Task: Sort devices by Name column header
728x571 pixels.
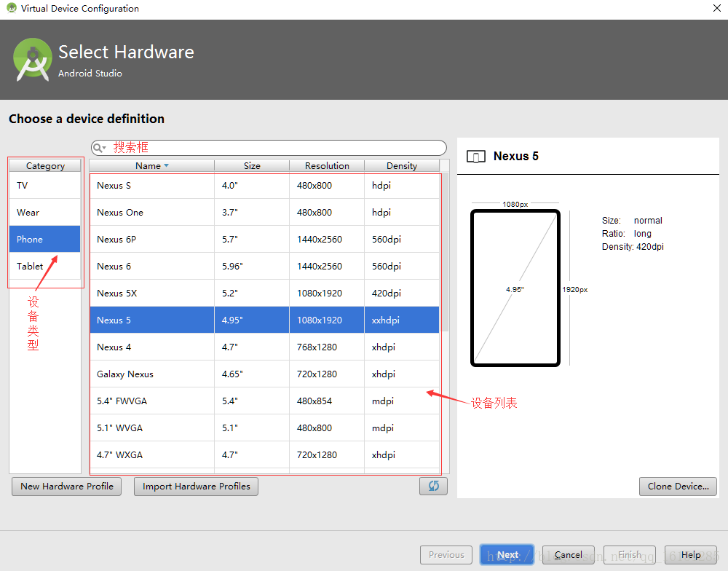Action: [152, 166]
